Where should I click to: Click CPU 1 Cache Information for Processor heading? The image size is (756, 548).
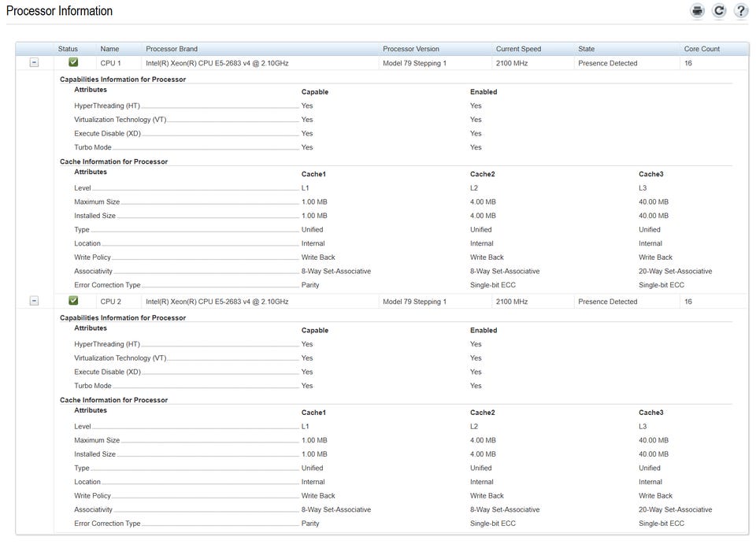click(x=113, y=161)
